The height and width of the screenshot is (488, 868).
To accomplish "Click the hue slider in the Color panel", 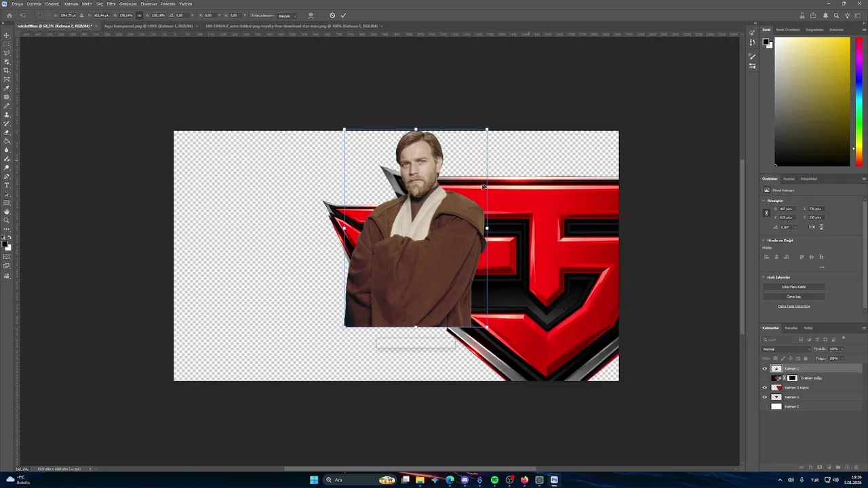I will coord(859,102).
